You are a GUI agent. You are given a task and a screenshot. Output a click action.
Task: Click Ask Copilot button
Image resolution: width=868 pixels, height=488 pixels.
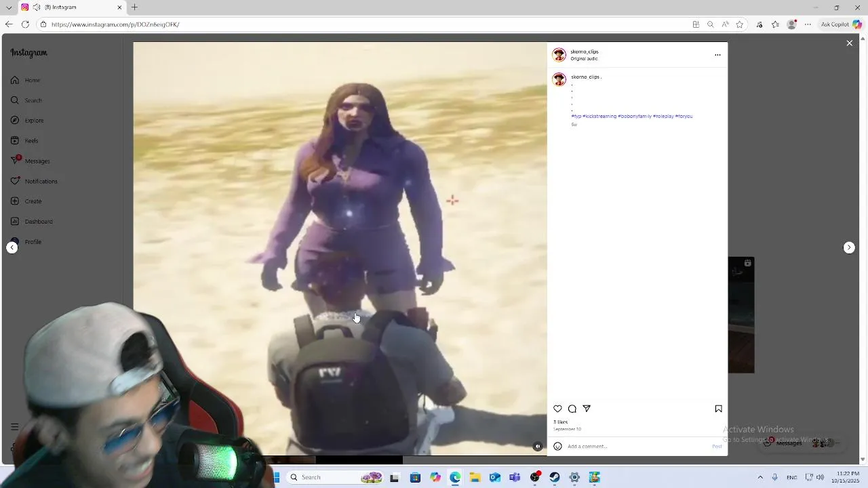click(x=841, y=24)
